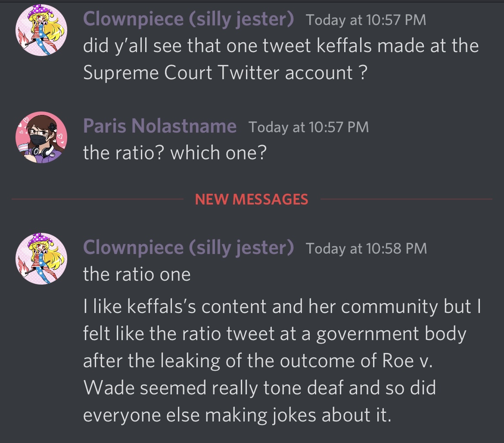The height and width of the screenshot is (443, 504).
Task: Click the Today at 10:58 PM timestamp
Action: pyautogui.click(x=367, y=248)
